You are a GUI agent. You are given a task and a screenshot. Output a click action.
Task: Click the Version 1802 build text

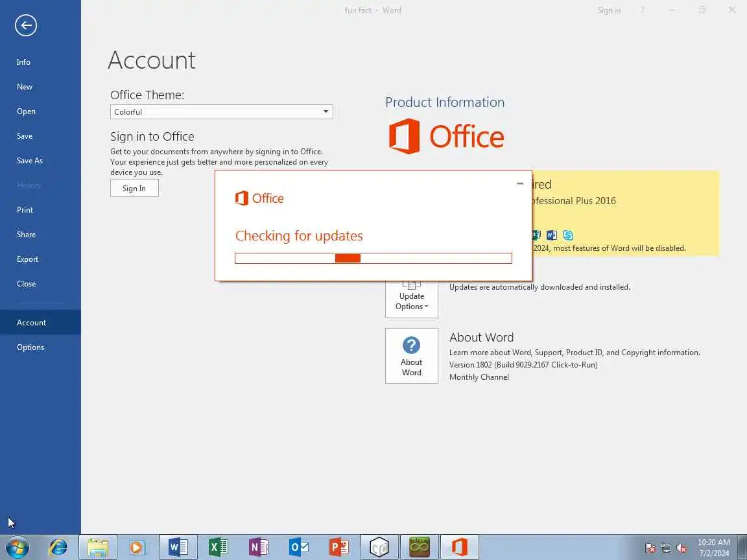(523, 365)
